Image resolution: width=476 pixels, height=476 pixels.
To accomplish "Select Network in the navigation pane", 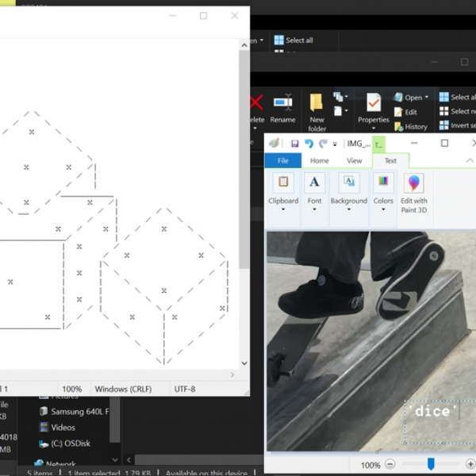I will click(55, 464).
